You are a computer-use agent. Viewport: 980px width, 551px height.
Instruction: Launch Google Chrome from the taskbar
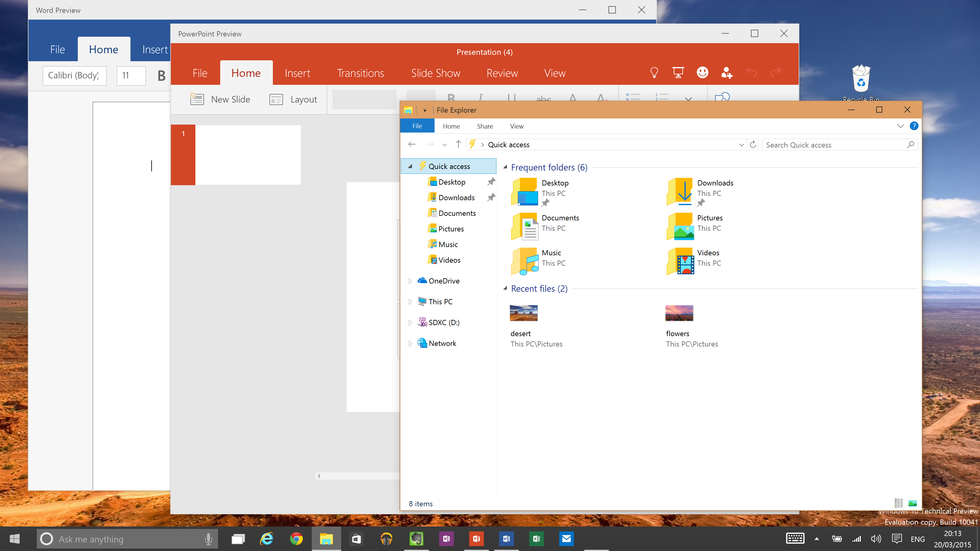pos(296,539)
